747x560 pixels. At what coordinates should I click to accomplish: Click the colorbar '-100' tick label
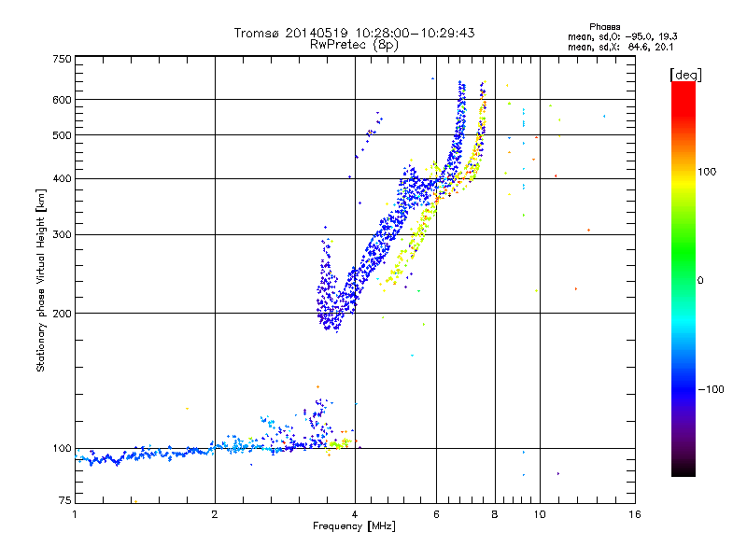coord(712,389)
